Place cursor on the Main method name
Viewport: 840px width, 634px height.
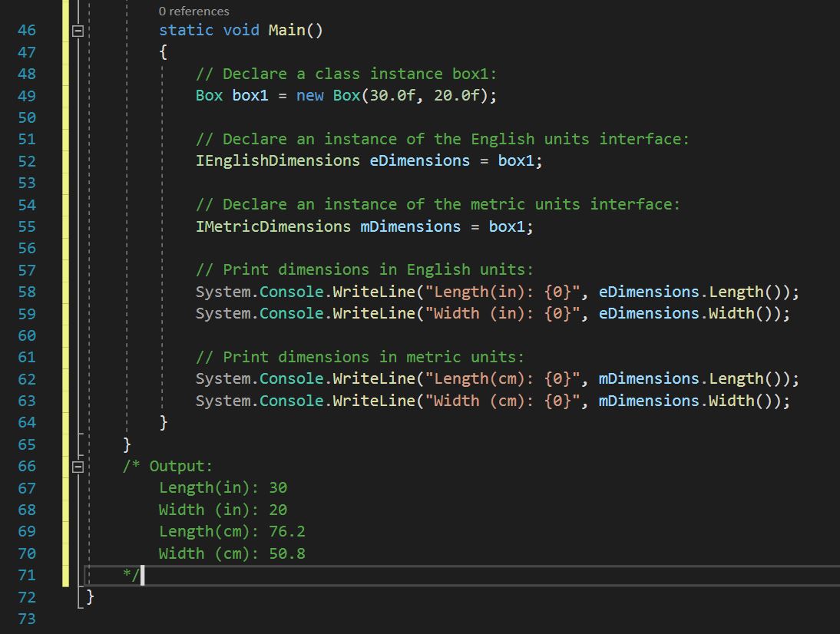tap(286, 30)
